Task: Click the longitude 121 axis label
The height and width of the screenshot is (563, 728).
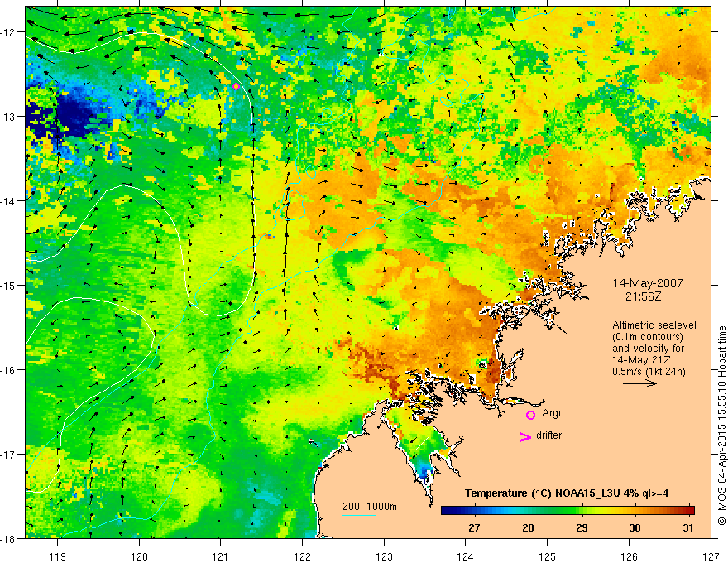Action: 221,556
